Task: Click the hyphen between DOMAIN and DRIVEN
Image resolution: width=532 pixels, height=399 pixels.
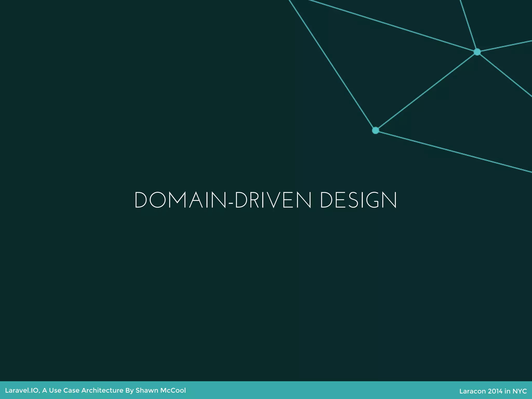Action: tap(231, 203)
